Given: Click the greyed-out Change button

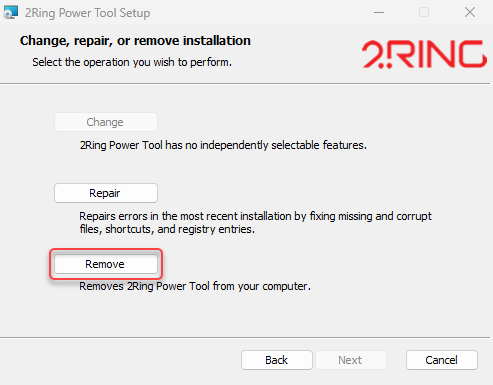Looking at the screenshot, I should (106, 122).
